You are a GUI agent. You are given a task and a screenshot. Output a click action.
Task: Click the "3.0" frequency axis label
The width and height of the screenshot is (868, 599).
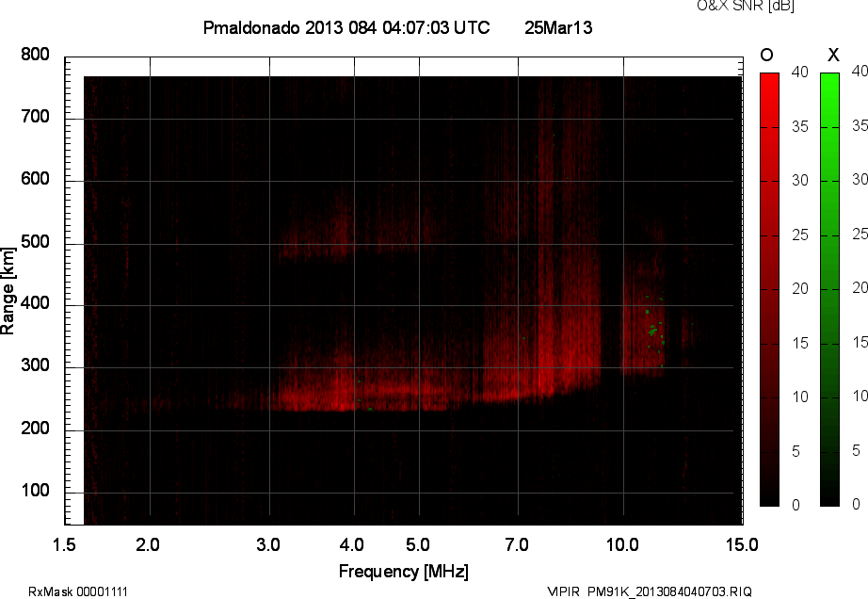[268, 544]
